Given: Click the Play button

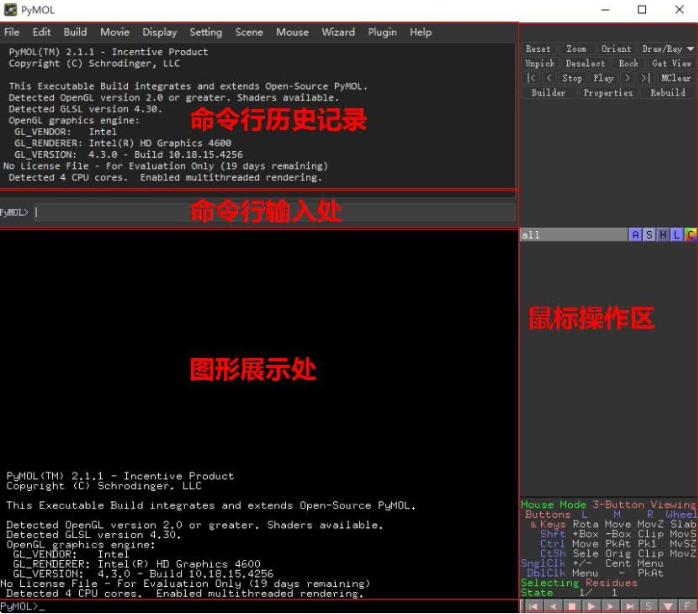Looking at the screenshot, I should click(x=604, y=78).
